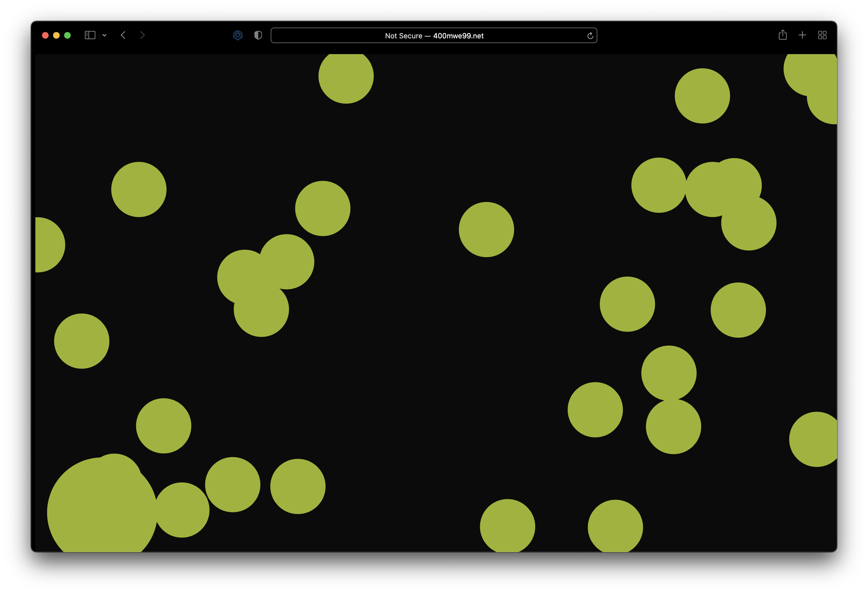This screenshot has height=593, width=868.
Task: Go forward with the right arrow
Action: 142,35
